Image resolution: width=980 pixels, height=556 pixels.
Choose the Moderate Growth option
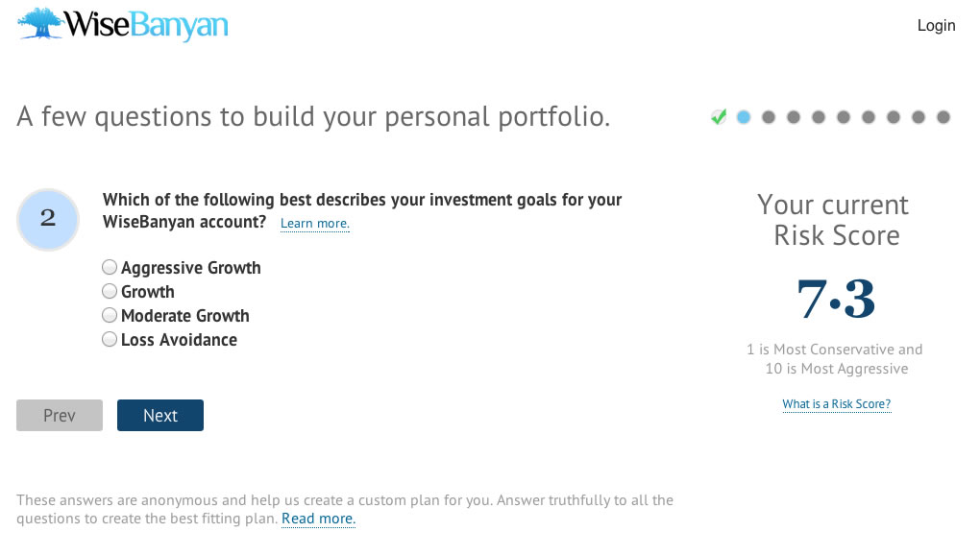[110, 315]
